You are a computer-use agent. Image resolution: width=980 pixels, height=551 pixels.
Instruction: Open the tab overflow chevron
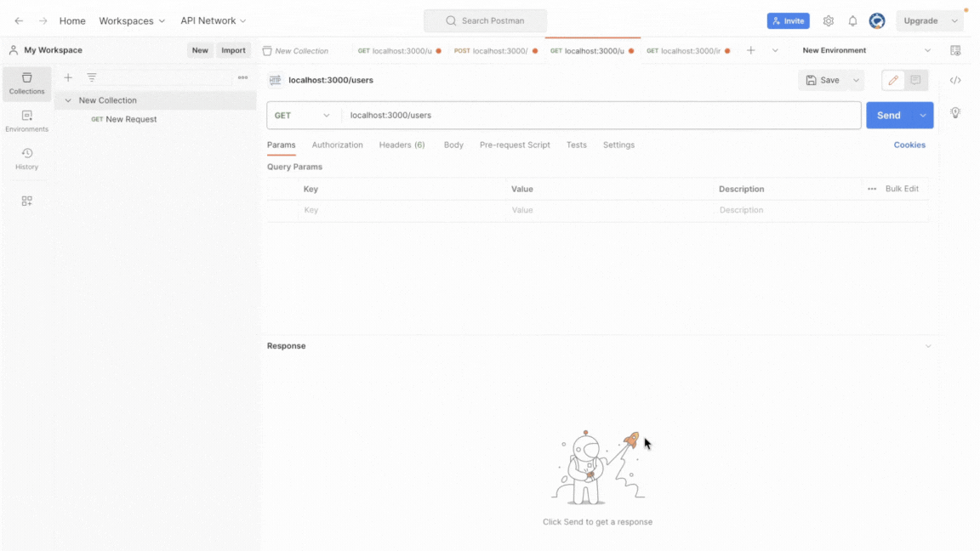pyautogui.click(x=775, y=51)
